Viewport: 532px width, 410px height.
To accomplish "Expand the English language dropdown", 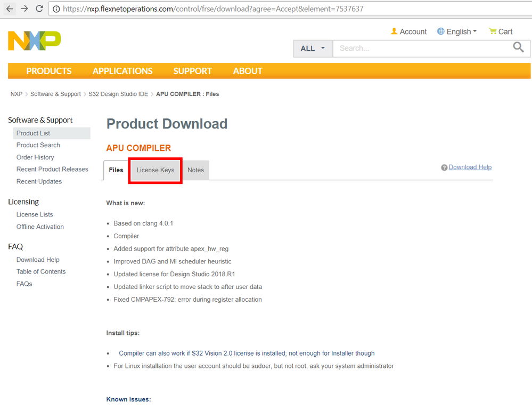I will (x=457, y=31).
